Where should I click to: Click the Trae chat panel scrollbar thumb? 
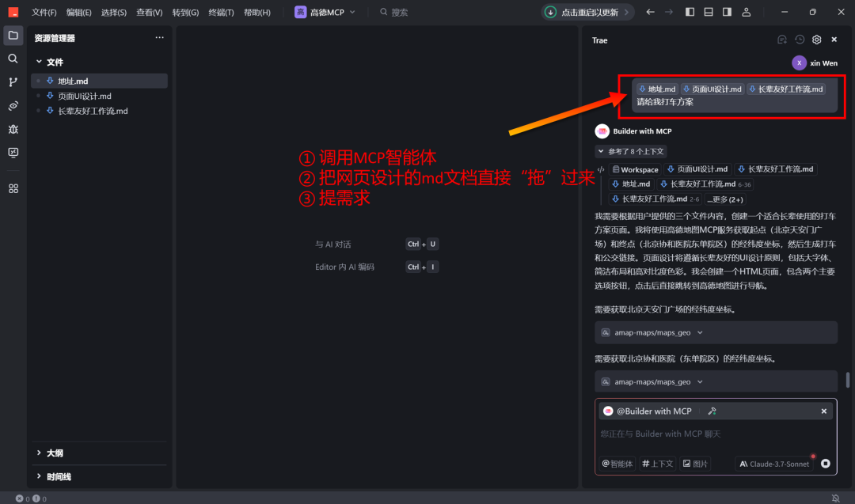click(847, 380)
